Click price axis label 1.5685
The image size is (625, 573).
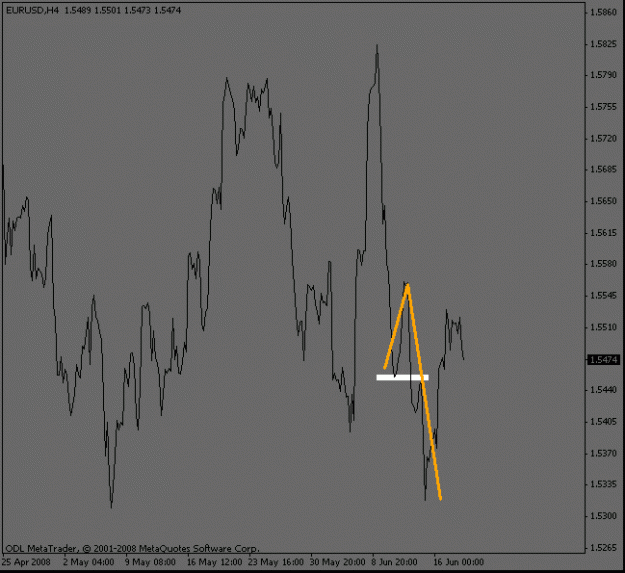(603, 170)
